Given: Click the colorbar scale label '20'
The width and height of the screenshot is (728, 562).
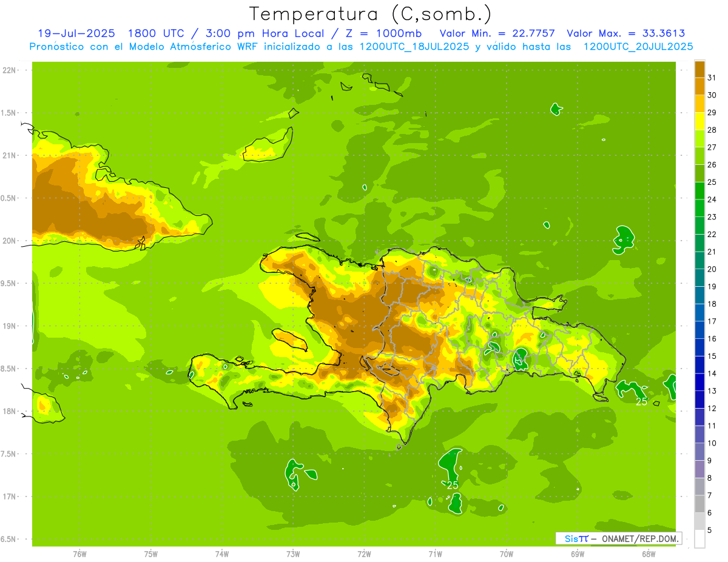Looking at the screenshot, I should click(x=712, y=269).
